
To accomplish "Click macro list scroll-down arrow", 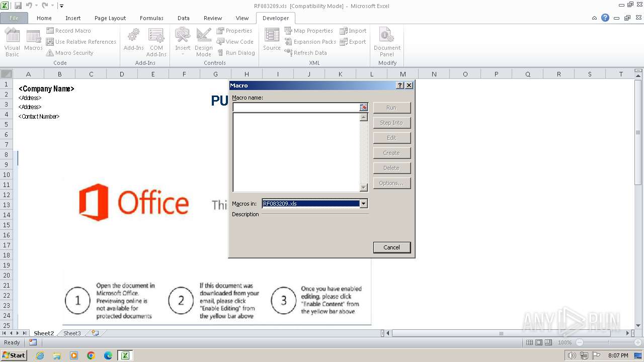I will click(x=364, y=188).
